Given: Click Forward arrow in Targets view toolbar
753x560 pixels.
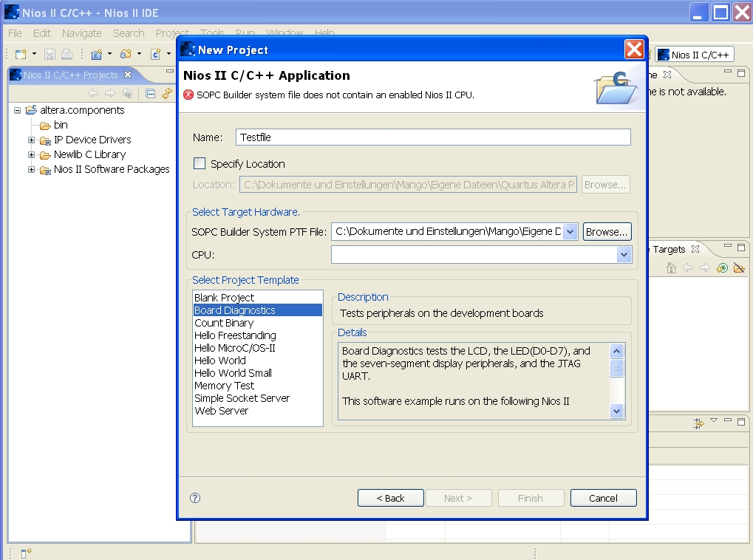Looking at the screenshot, I should click(705, 268).
